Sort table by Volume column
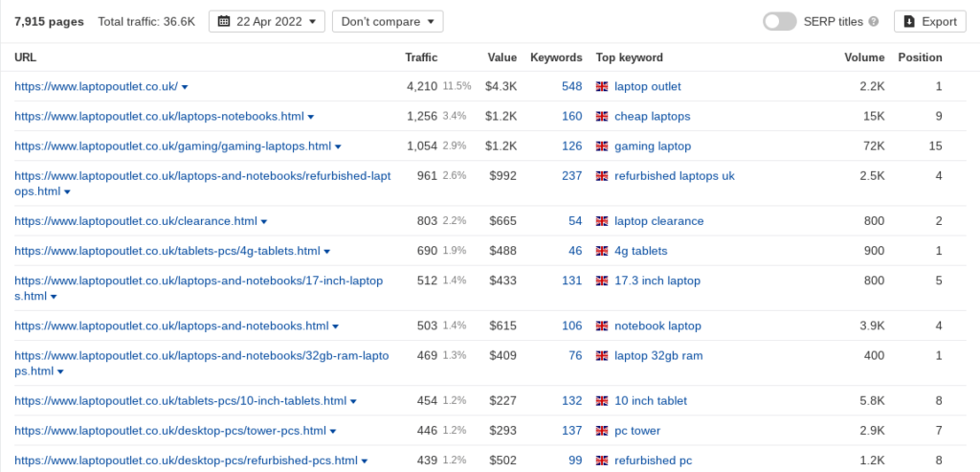 864,57
